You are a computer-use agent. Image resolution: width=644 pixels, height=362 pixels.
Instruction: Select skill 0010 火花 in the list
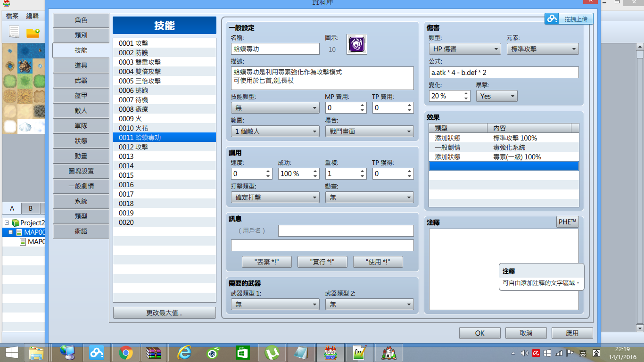165,128
